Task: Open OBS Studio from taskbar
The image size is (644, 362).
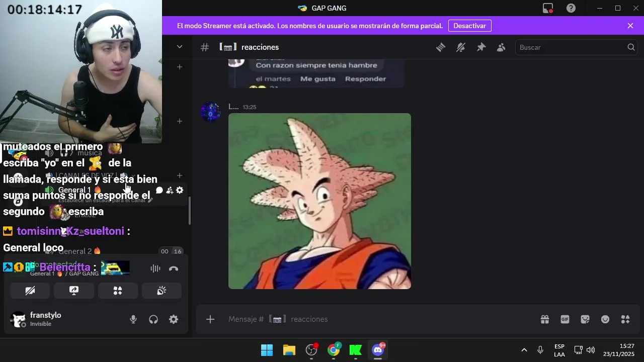Action: (x=311, y=350)
